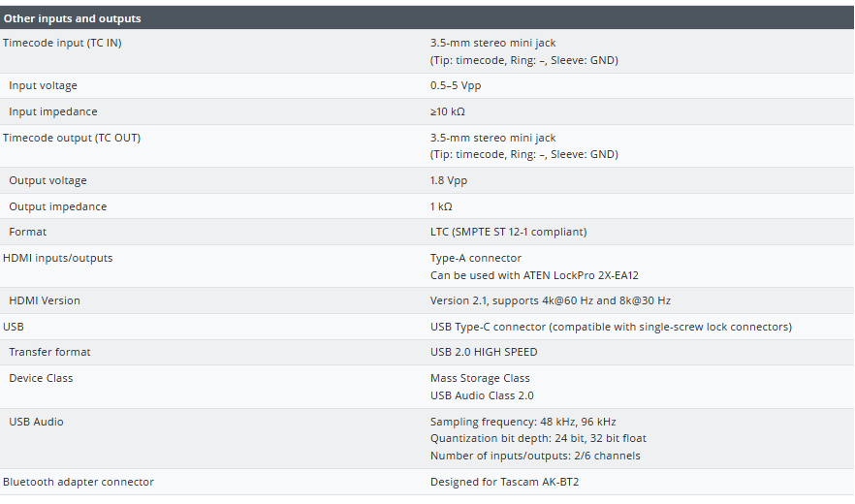Click the "Version 2.1" HDMI description text
855x504 pixels.
[x=551, y=300]
